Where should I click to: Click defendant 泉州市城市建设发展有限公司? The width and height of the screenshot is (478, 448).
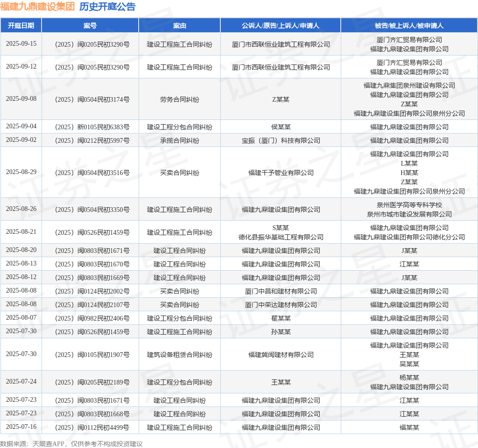pyautogui.click(x=409, y=214)
